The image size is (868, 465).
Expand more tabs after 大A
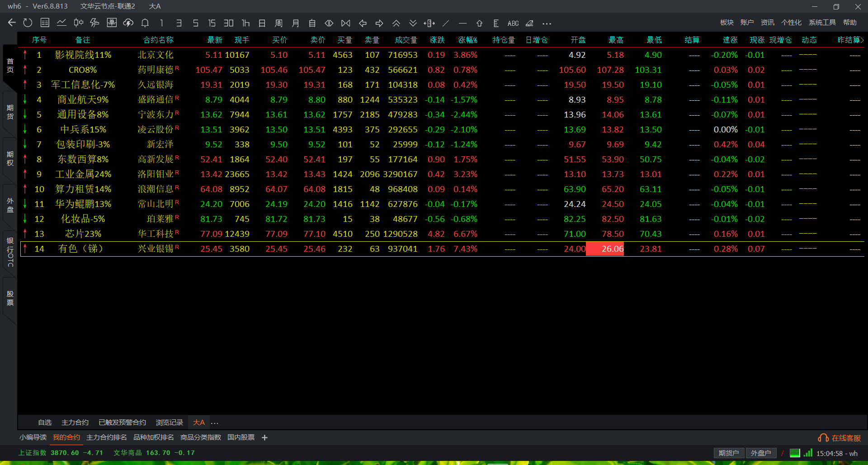click(215, 423)
